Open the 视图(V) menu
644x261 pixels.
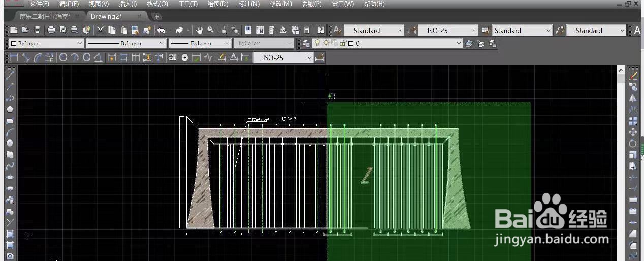pyautogui.click(x=99, y=4)
